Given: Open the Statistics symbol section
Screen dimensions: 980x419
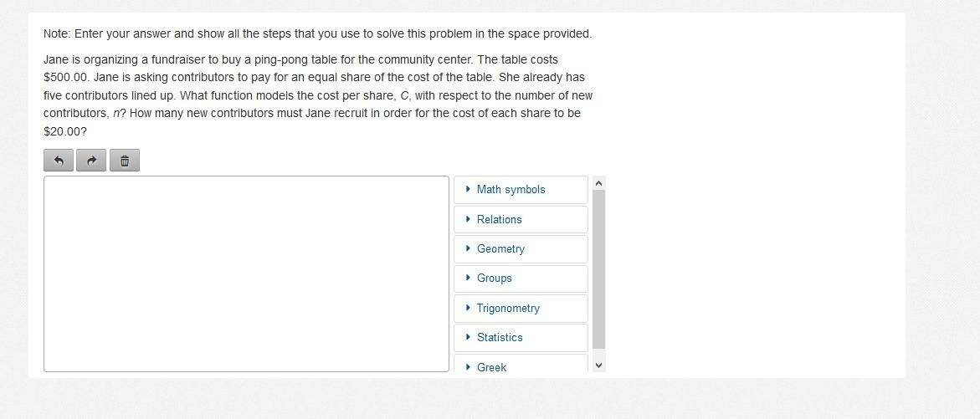Looking at the screenshot, I should pos(500,338).
